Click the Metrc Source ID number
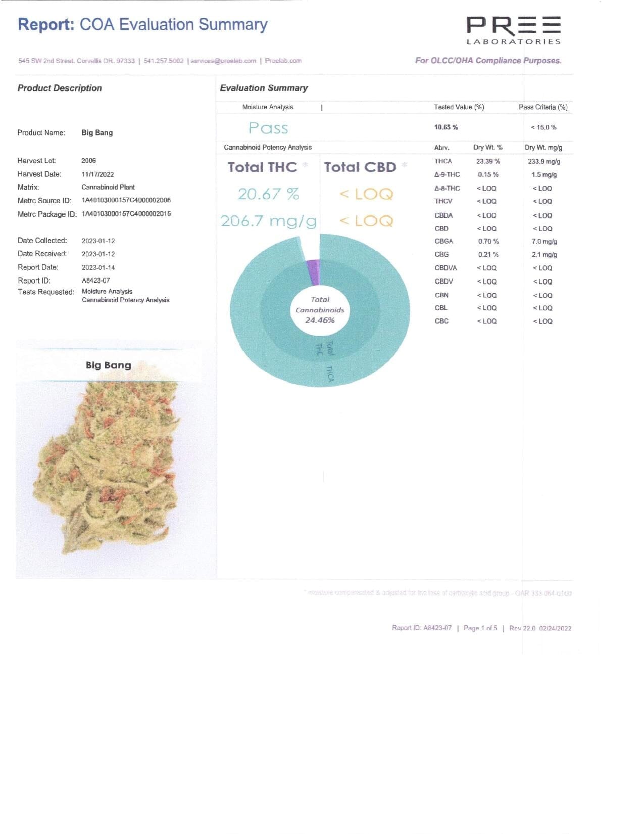Screen dimensions: 644x834 coord(126,201)
